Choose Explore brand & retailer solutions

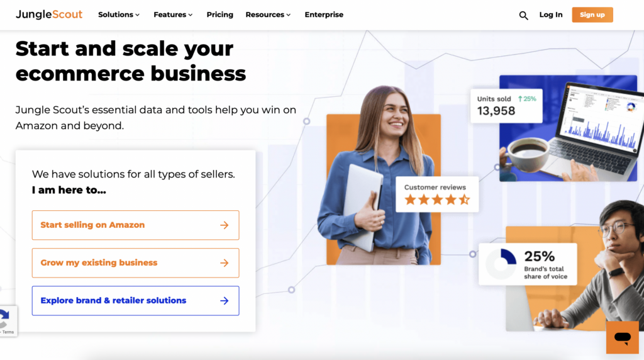pyautogui.click(x=136, y=301)
